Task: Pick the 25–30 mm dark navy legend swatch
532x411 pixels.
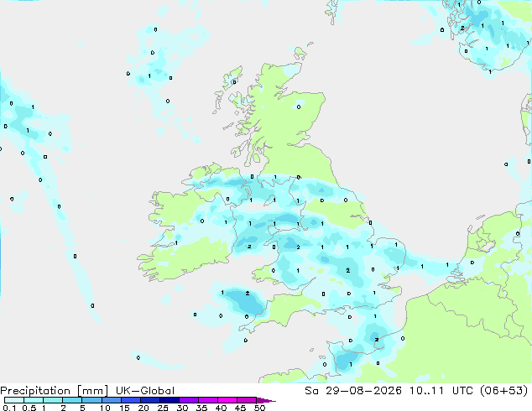Action: (169, 400)
